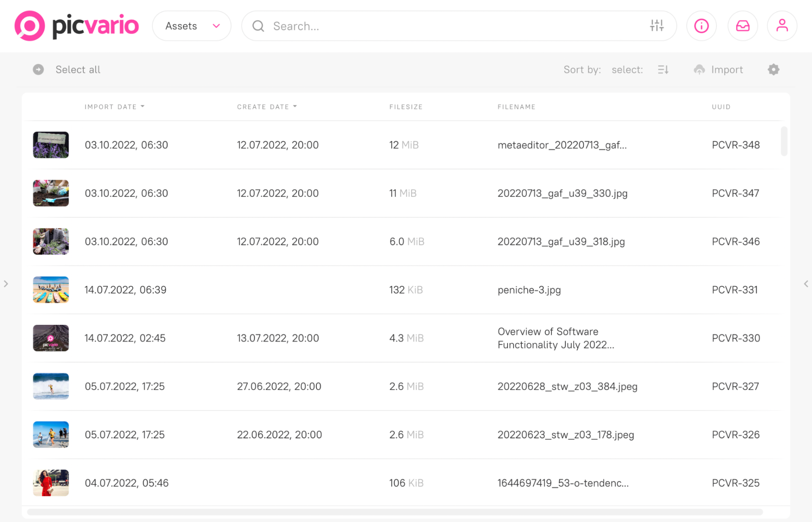
Task: Open the Assets dropdown
Action: (x=192, y=26)
